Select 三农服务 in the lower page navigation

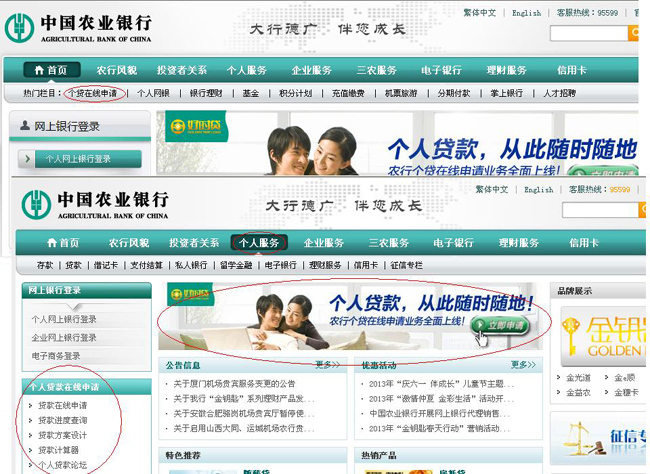pos(388,243)
